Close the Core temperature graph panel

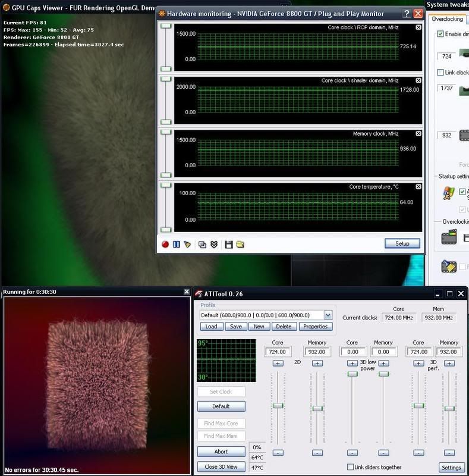(418, 187)
